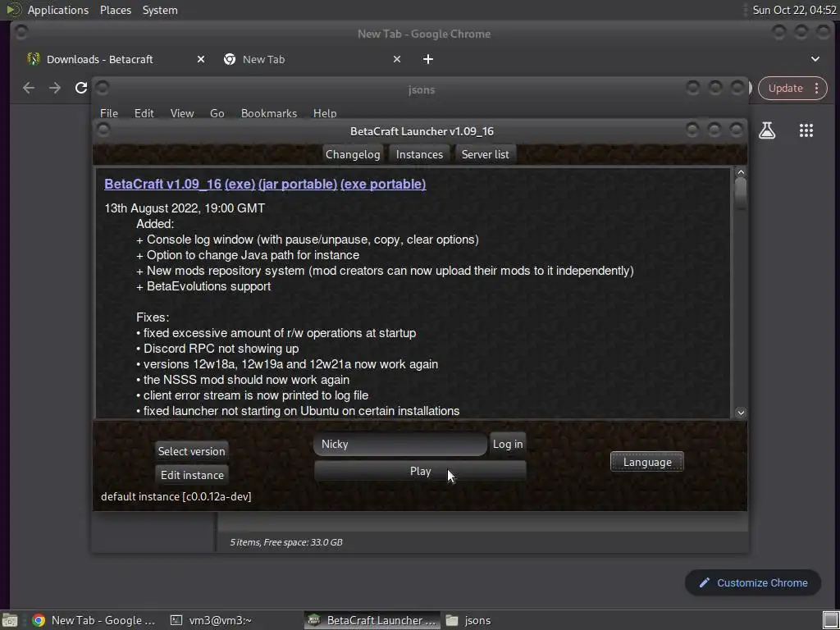Open the Bookmarks menu in jsons window
840x630 pixels.
click(x=268, y=113)
